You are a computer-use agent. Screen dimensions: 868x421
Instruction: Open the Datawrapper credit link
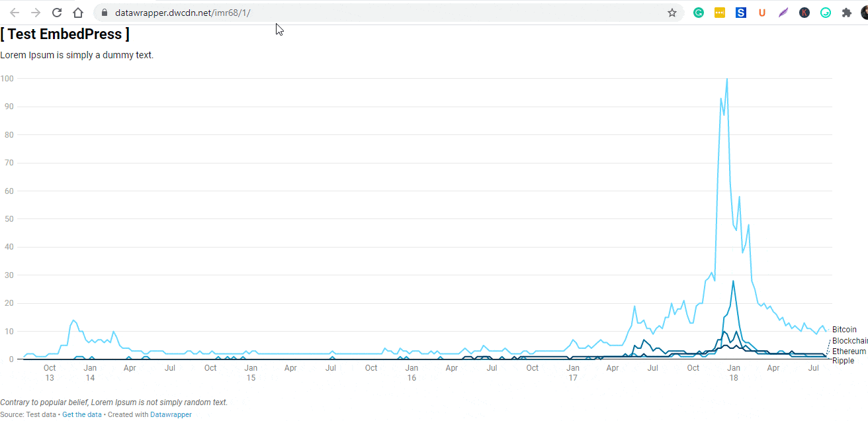(171, 414)
